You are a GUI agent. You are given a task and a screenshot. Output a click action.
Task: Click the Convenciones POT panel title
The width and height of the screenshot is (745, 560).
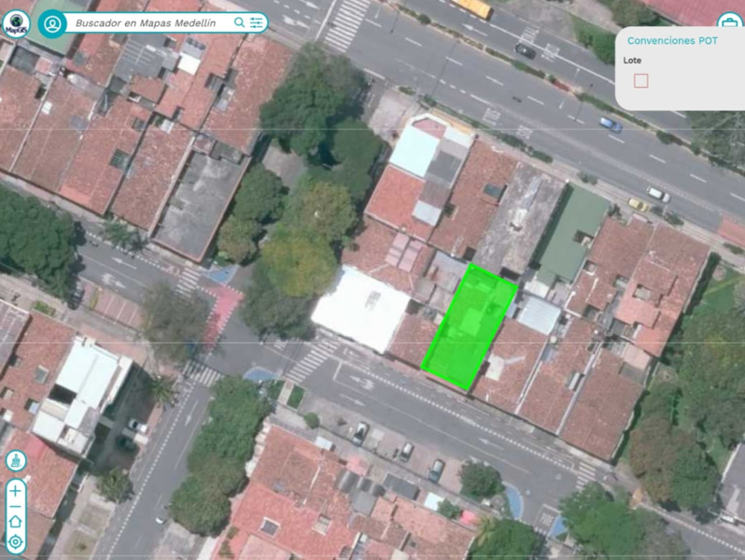(672, 41)
